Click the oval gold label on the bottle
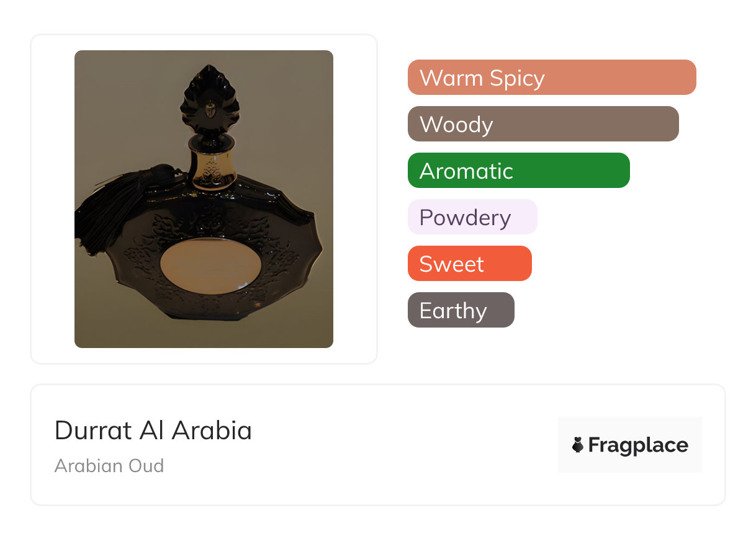 (210, 266)
